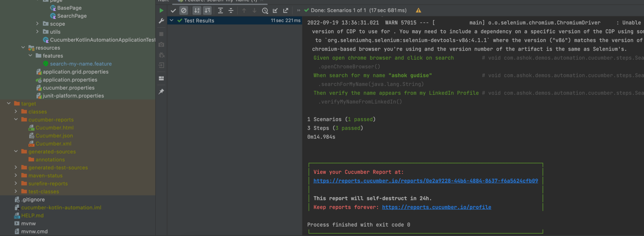Open the reports.cucumber.io/profile link
Screen dimensions: 644x236
coord(436,207)
